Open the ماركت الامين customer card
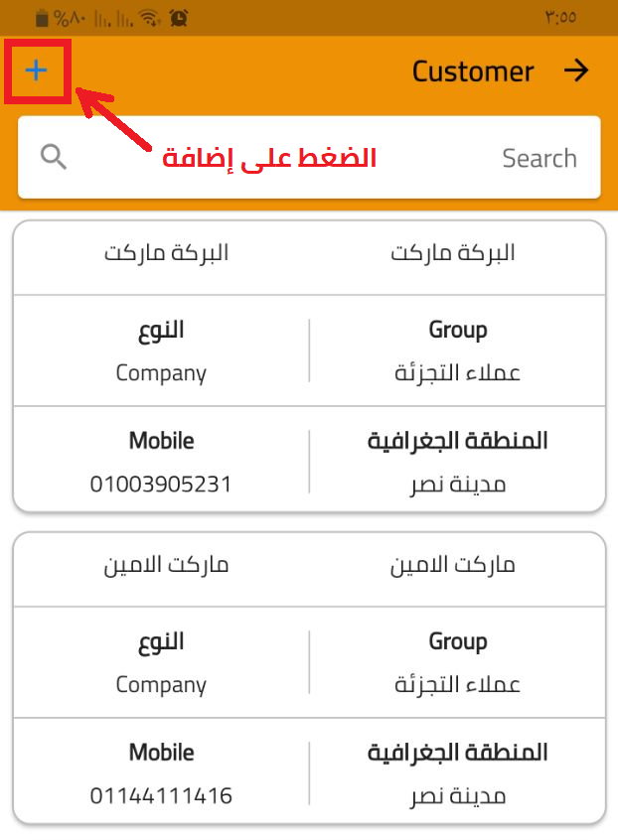The height and width of the screenshot is (840, 618). tap(309, 565)
